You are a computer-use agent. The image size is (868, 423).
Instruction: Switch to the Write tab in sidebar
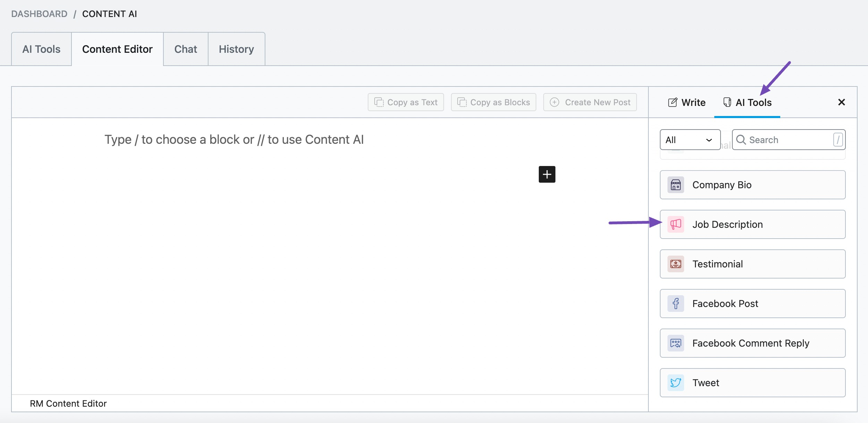687,102
